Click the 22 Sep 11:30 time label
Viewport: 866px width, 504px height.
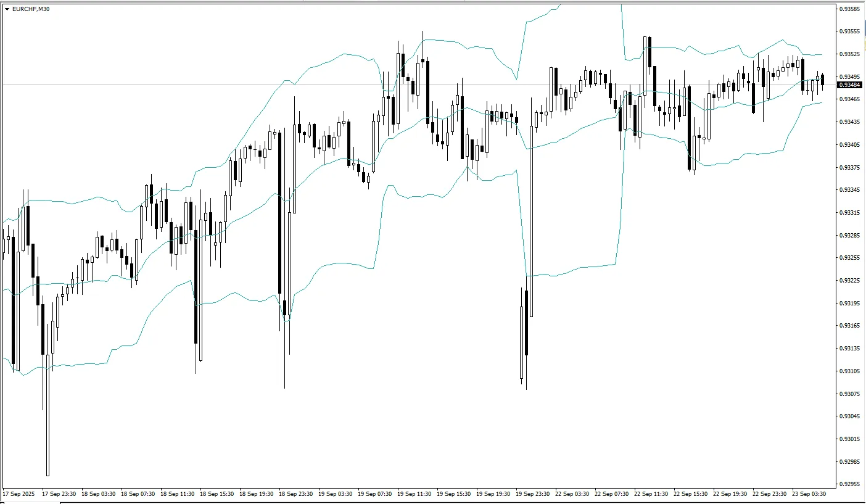pyautogui.click(x=651, y=494)
